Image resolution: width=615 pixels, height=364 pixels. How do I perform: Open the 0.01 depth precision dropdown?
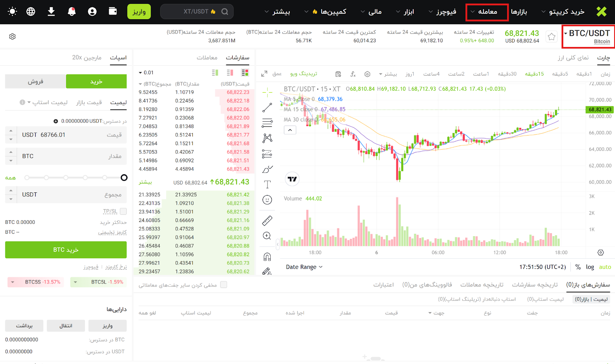(x=146, y=73)
